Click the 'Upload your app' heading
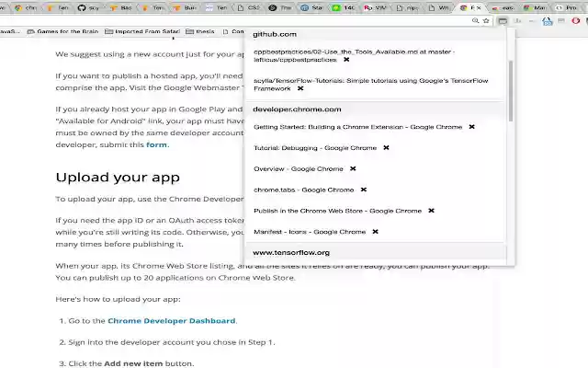588x368 pixels. [118, 178]
